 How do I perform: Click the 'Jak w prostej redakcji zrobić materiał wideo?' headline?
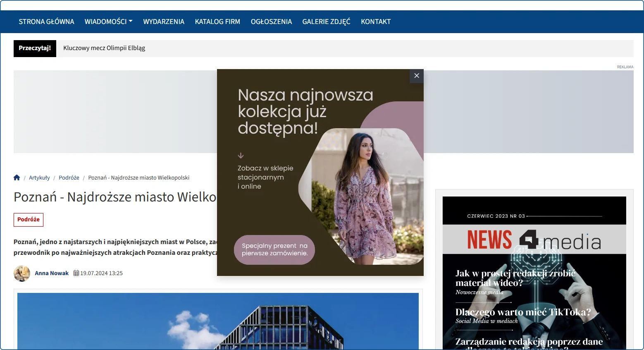point(515,278)
